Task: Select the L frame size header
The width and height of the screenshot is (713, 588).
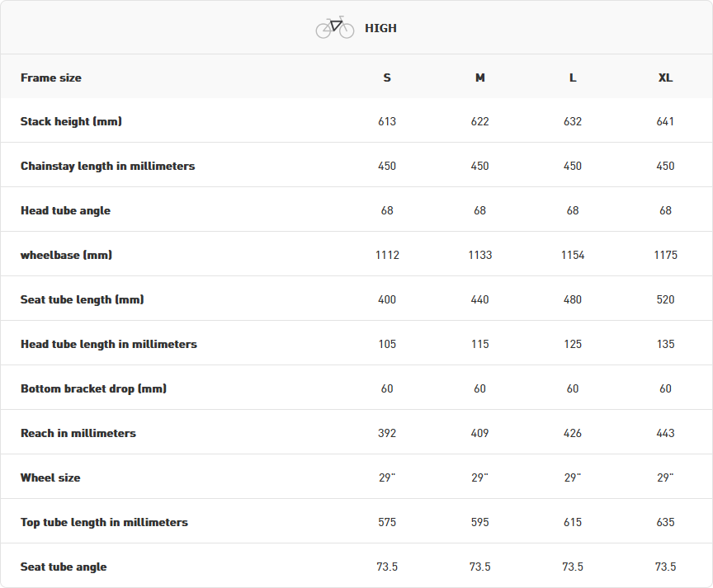Action: tap(573, 78)
